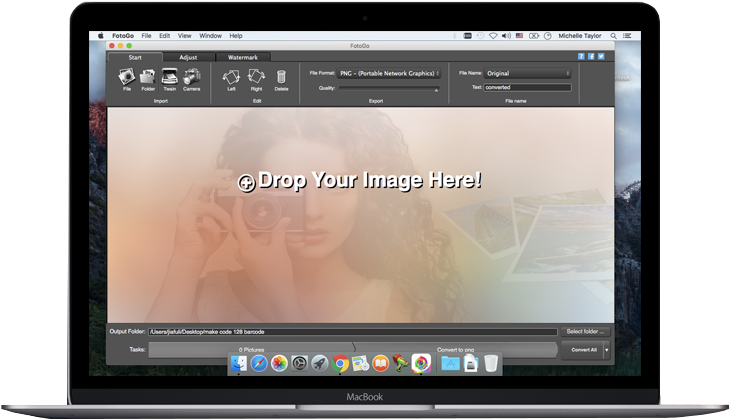Open Notification Center in menu bar
Screen dimensions: 730x419
pos(628,36)
